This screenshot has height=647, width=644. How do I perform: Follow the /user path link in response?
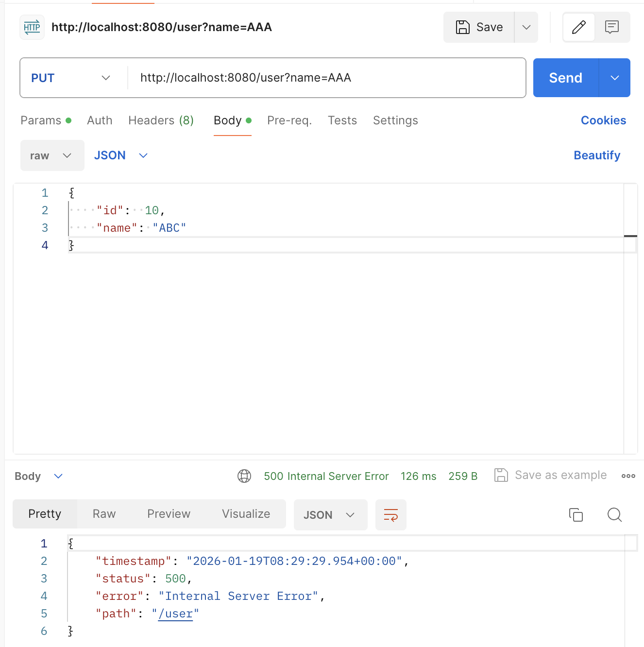(175, 614)
